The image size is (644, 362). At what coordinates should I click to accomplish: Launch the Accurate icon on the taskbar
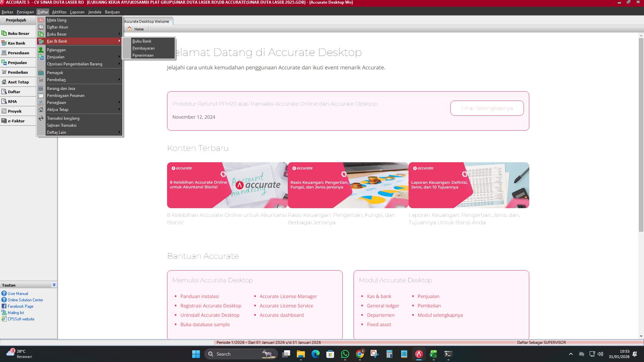tap(418, 354)
